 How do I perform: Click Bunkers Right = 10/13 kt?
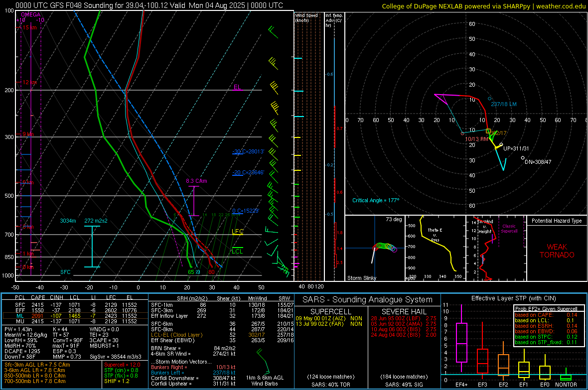click(193, 368)
